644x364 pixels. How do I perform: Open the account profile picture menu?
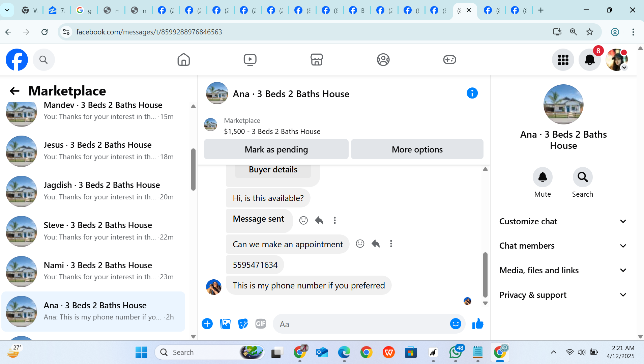[617, 60]
